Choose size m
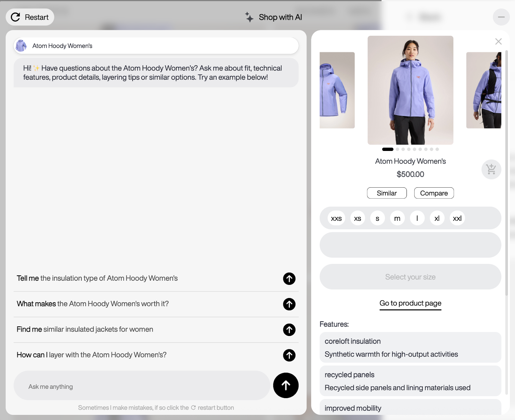The image size is (515, 420). 397,218
